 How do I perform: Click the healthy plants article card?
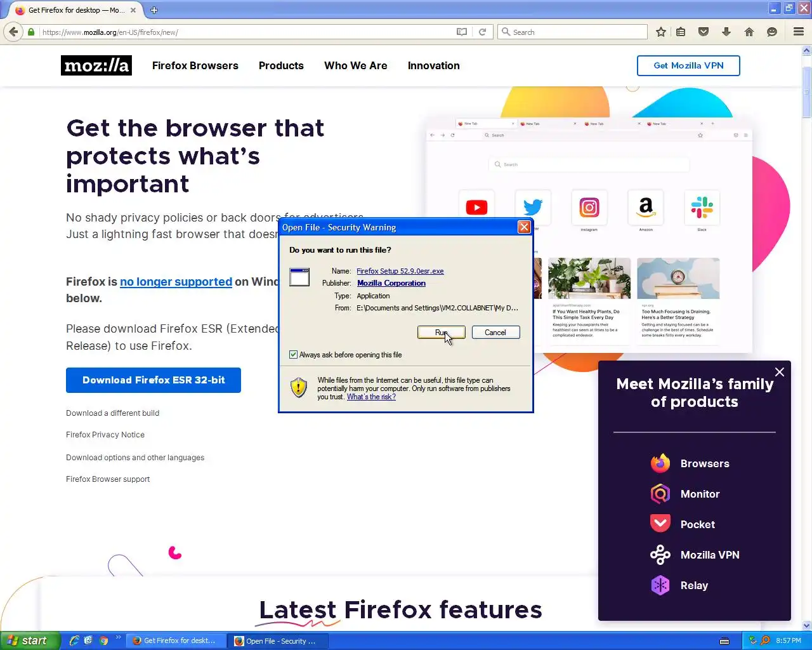pos(589,300)
